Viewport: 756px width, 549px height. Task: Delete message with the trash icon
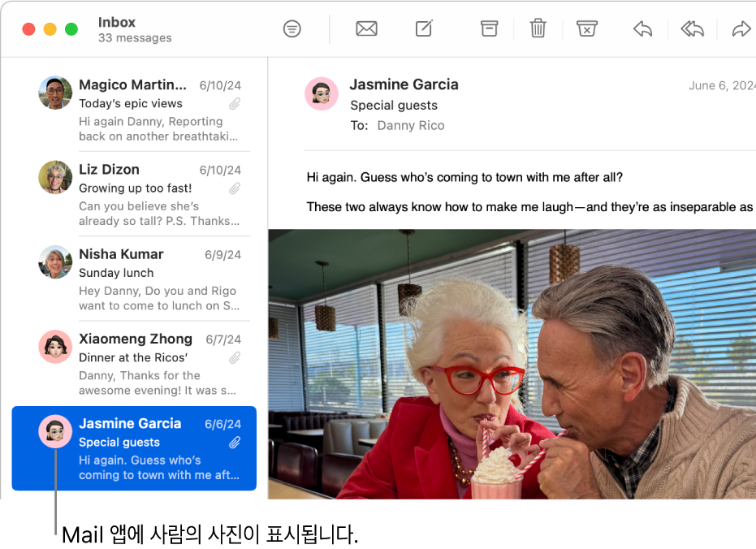pyautogui.click(x=538, y=28)
